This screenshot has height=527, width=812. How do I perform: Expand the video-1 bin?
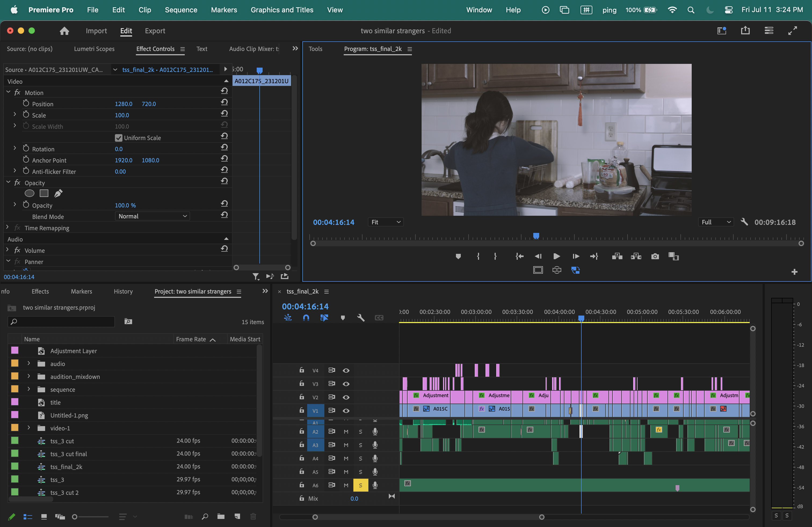[29, 427]
